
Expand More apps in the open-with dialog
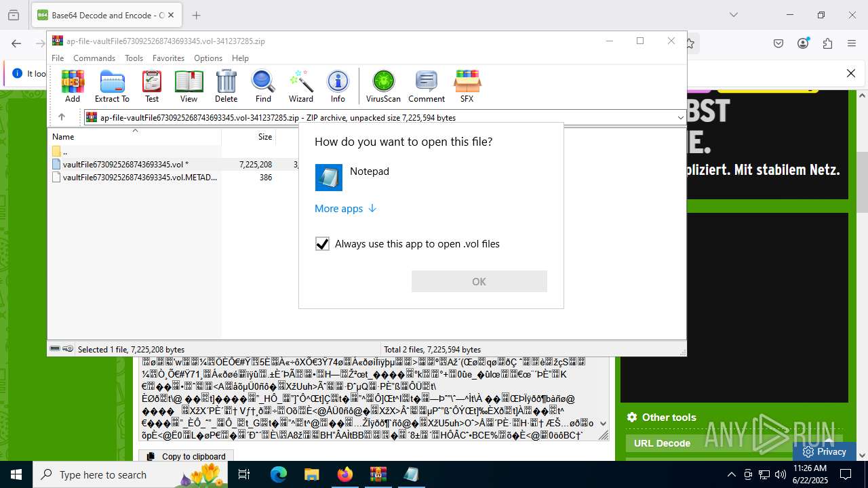(345, 209)
